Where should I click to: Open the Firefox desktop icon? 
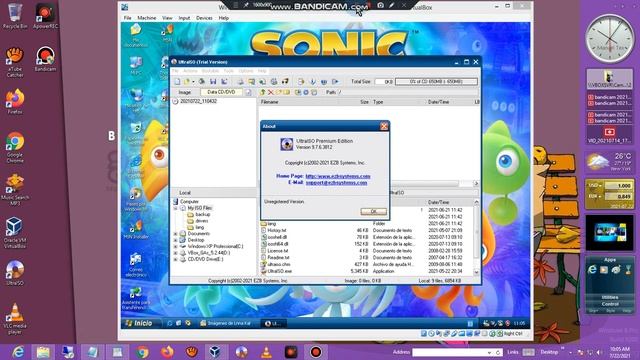tap(15, 101)
